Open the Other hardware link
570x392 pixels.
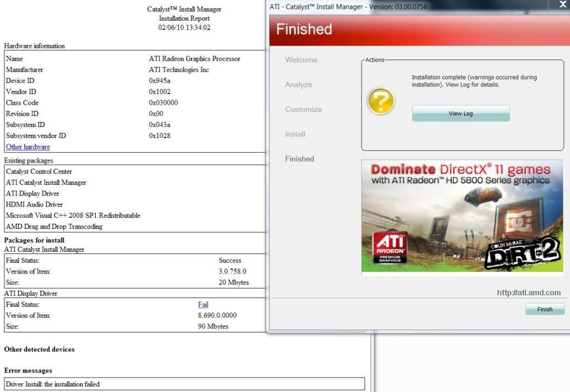point(28,147)
